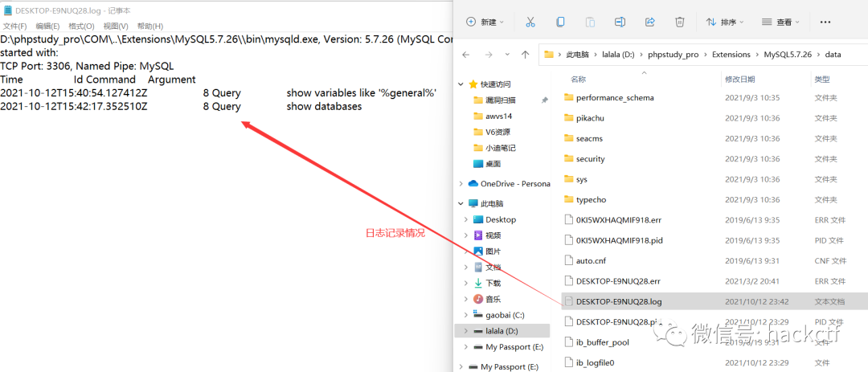Open the Notepad 编辑(E) menu
The width and height of the screenshot is (868, 372).
(x=47, y=26)
